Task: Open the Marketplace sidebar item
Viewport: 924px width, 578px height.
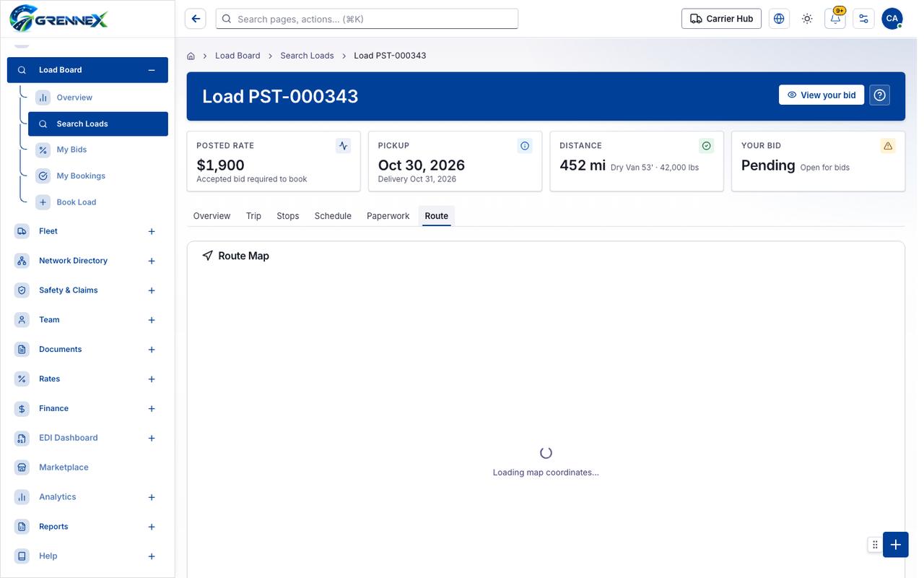Action: click(x=87, y=467)
